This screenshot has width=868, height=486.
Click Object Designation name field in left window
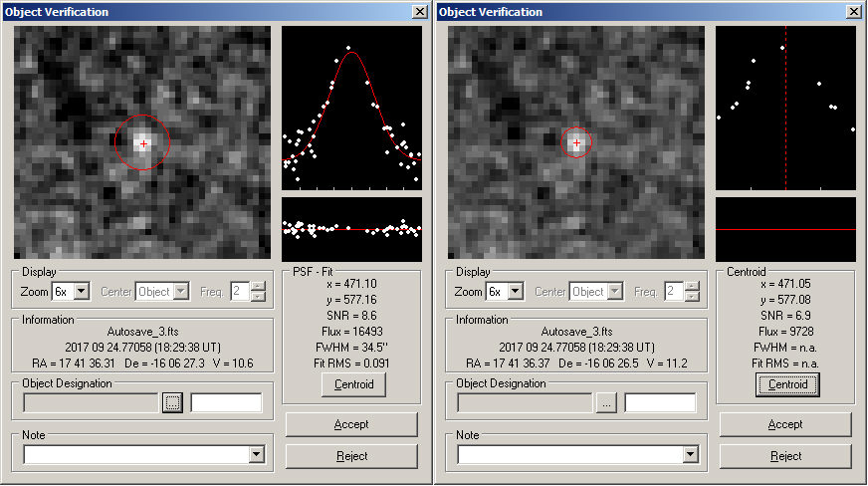point(91,403)
